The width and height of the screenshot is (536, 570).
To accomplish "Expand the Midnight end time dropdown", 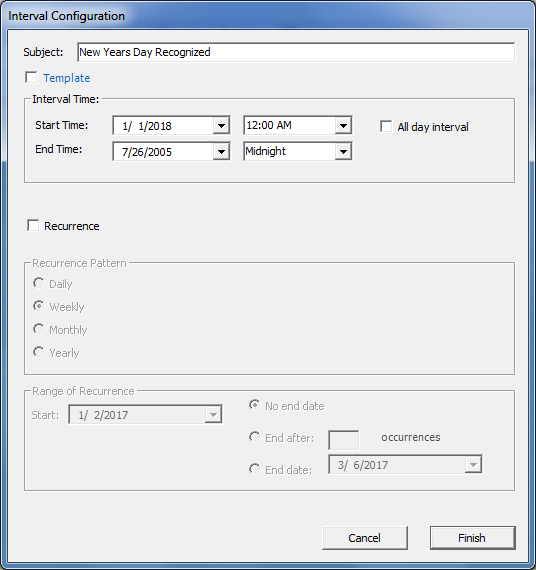I will (x=343, y=152).
